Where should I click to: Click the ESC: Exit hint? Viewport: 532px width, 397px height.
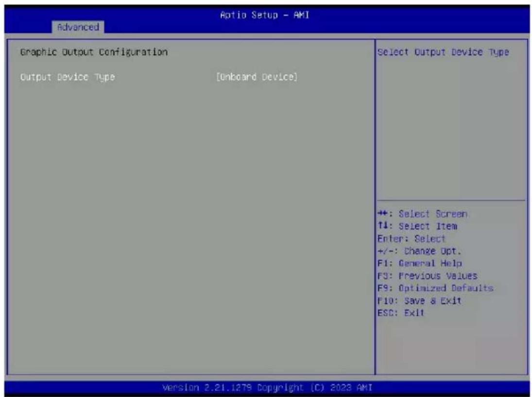click(401, 313)
